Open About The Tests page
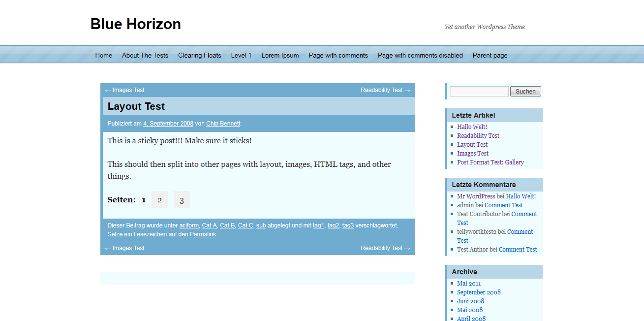This screenshot has width=644, height=321. [145, 55]
